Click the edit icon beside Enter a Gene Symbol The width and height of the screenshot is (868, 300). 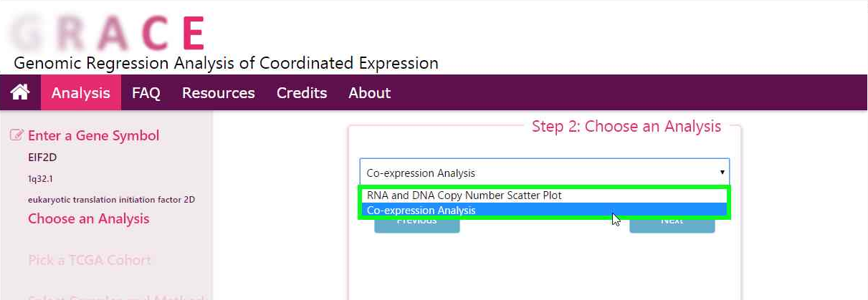coord(17,135)
